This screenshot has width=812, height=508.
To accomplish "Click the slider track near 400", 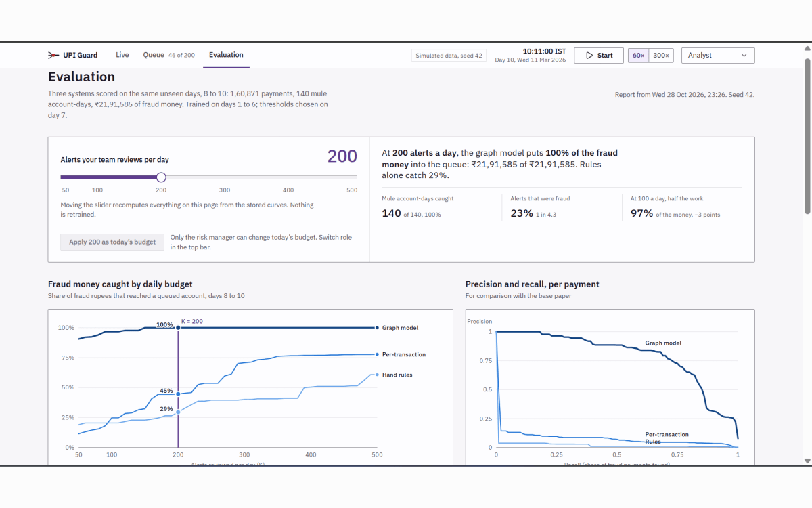I will click(288, 177).
